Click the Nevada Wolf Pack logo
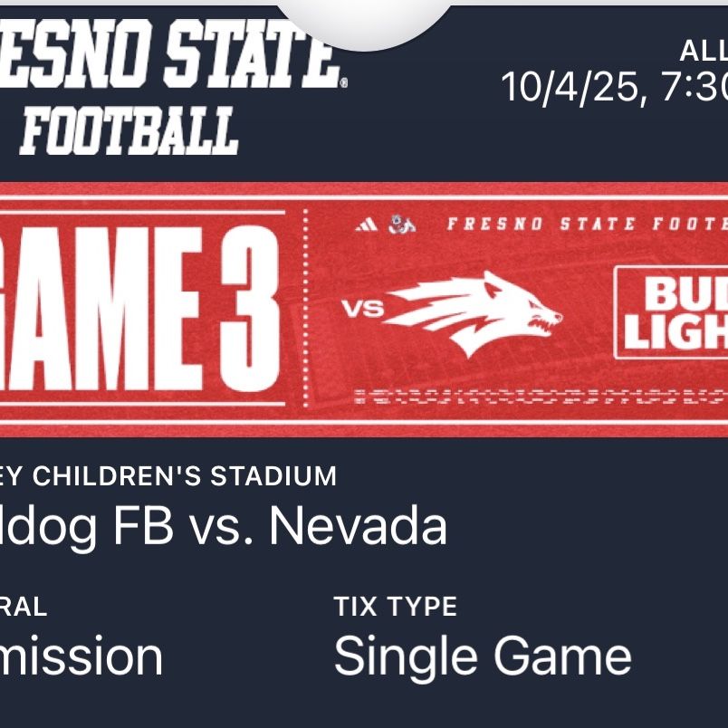The image size is (728, 728). (472, 313)
